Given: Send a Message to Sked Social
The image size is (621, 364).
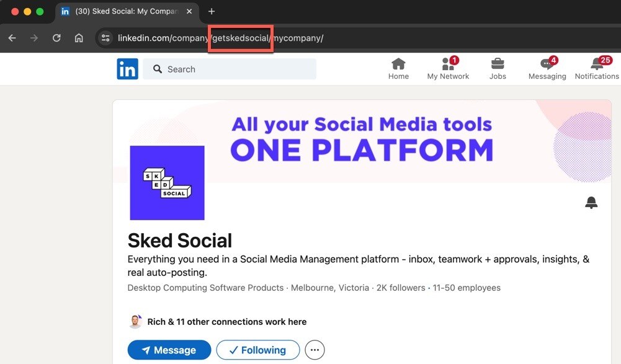Looking at the screenshot, I should tap(169, 350).
